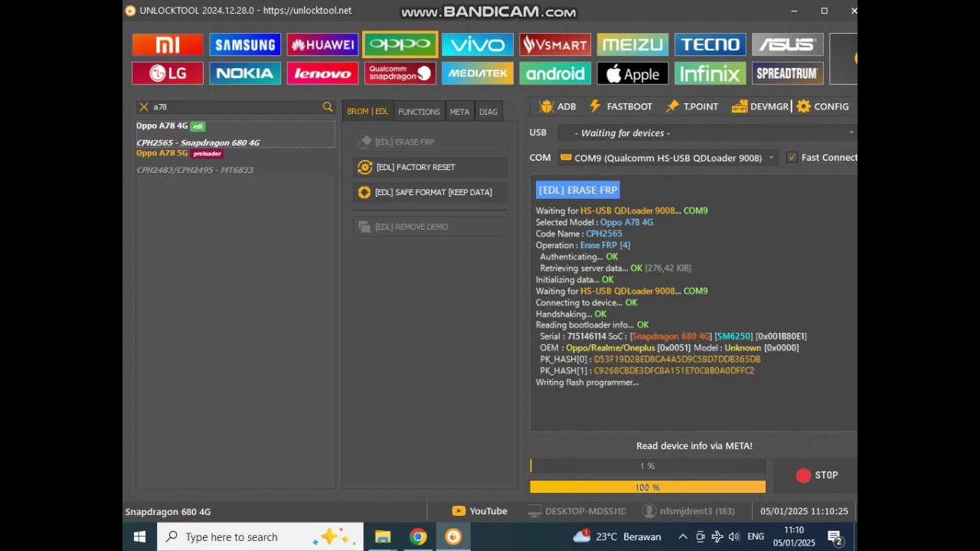
Task: Open the USB devices dropdown
Action: click(x=707, y=133)
